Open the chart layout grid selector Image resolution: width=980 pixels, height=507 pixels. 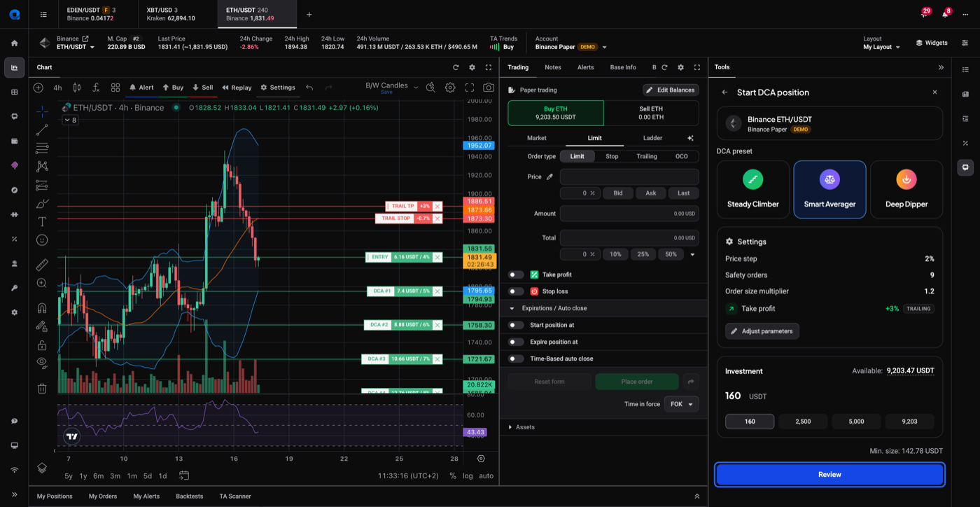[x=115, y=88]
